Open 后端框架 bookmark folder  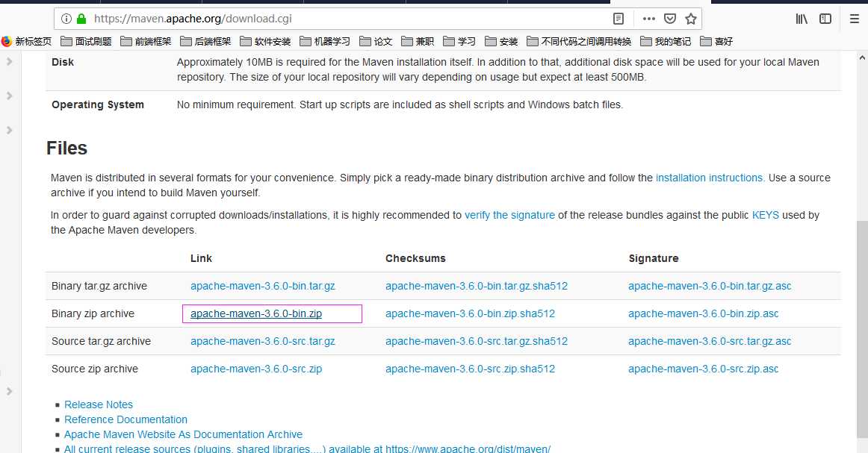[x=205, y=42]
